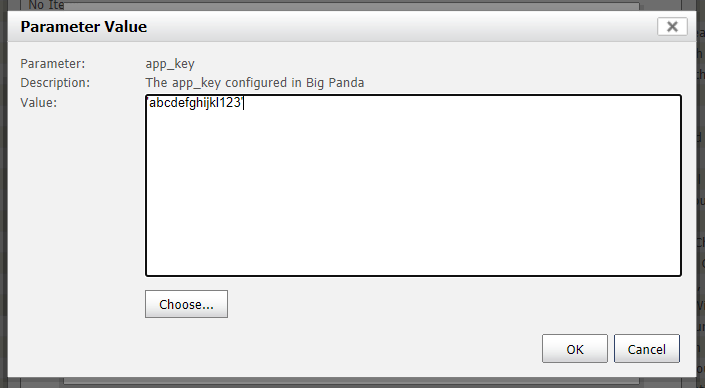Cancel the Parameter Value dialog
This screenshot has width=705, height=388.
click(x=647, y=349)
